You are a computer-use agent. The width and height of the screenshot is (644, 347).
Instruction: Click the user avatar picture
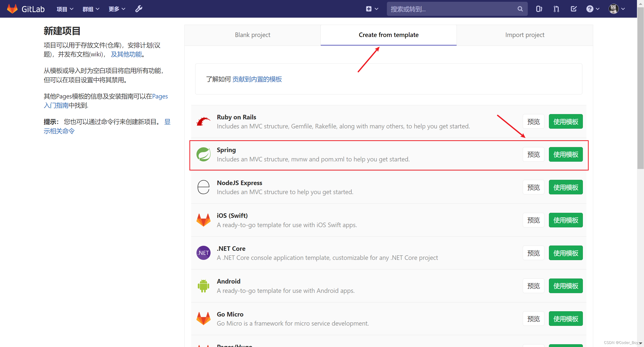(614, 9)
